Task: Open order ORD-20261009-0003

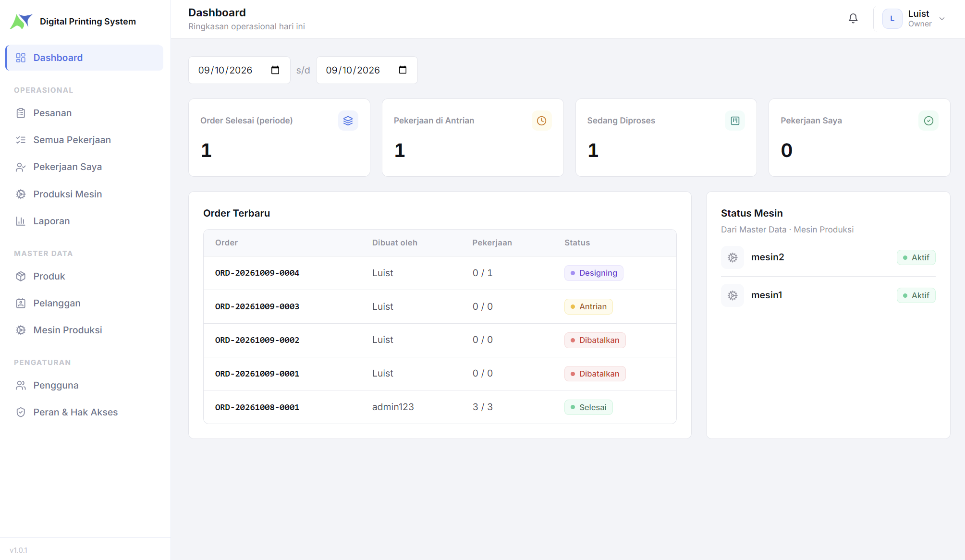Action: (257, 306)
